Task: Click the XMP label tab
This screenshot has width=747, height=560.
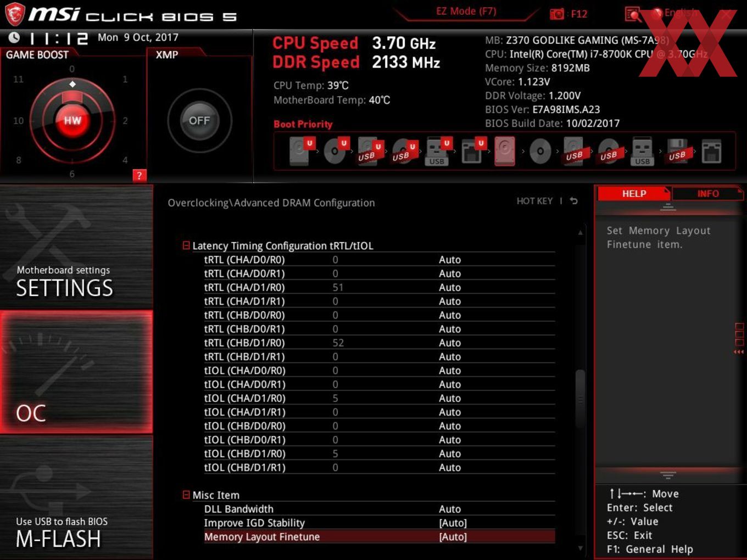Action: click(167, 55)
